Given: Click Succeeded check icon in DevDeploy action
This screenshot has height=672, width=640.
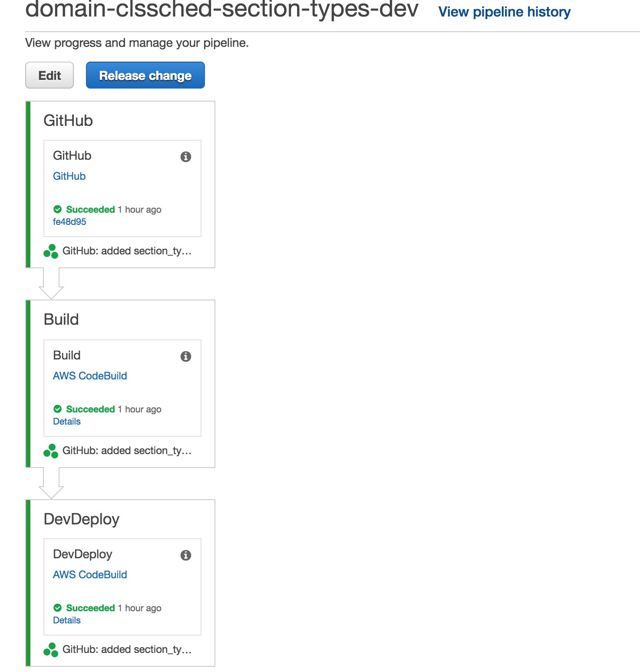Looking at the screenshot, I should pos(57,608).
